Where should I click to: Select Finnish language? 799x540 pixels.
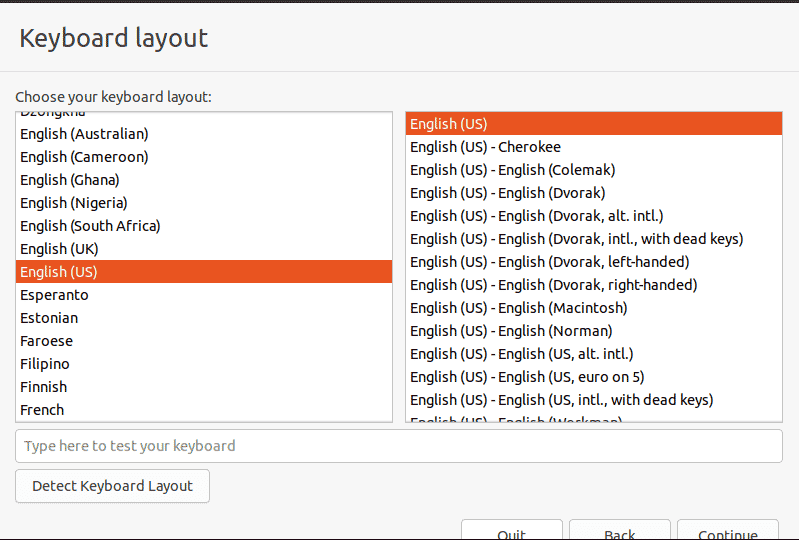[x=204, y=387]
